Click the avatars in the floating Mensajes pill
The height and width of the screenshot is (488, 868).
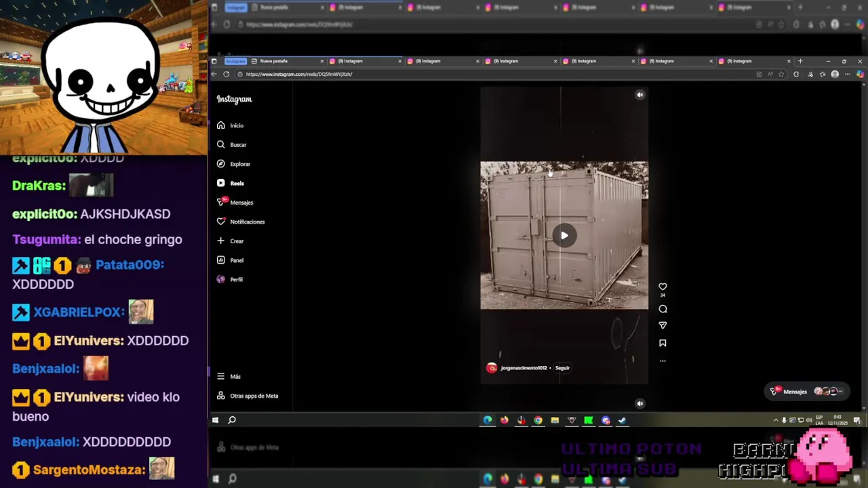point(827,391)
